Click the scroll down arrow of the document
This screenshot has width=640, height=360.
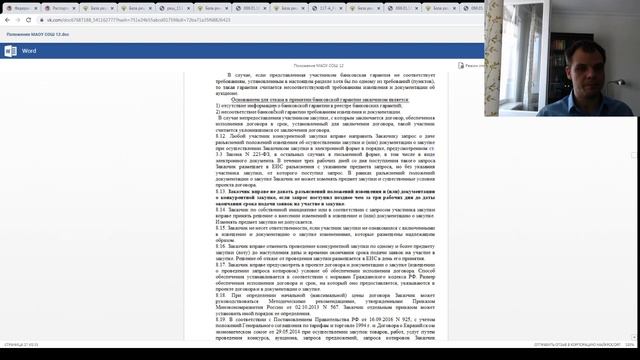(x=633, y=338)
